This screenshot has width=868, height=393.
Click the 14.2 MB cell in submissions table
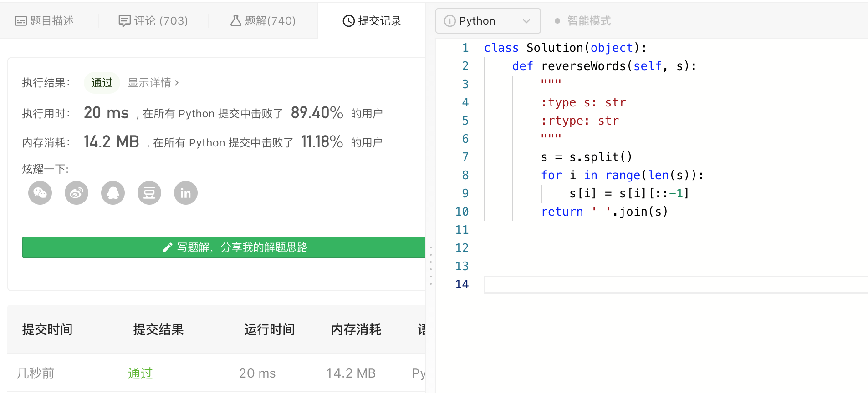point(351,373)
